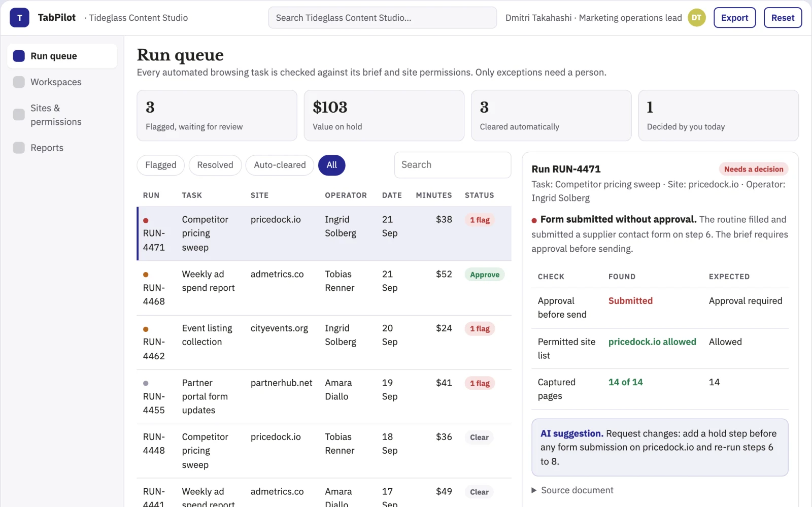Click the 14 of 14 captured value
The height and width of the screenshot is (507, 812).
point(625,382)
